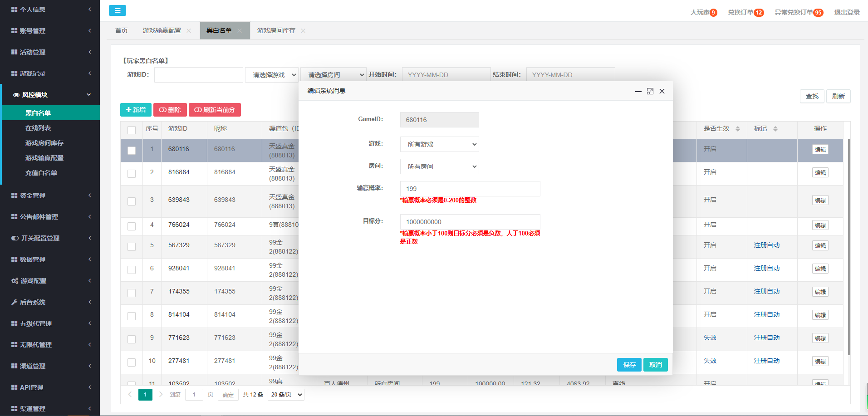868x416 pixels.
Task: Switch to the 首页 tab
Action: [121, 30]
